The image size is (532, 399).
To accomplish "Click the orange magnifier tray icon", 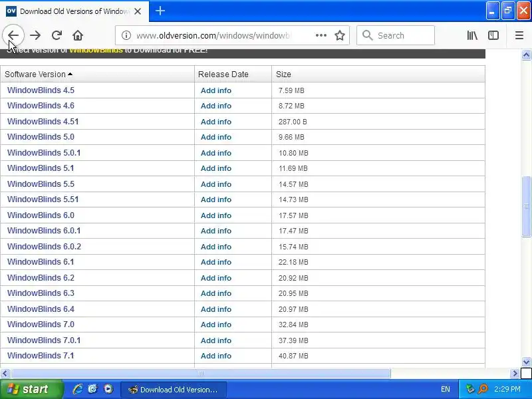I will (483, 389).
